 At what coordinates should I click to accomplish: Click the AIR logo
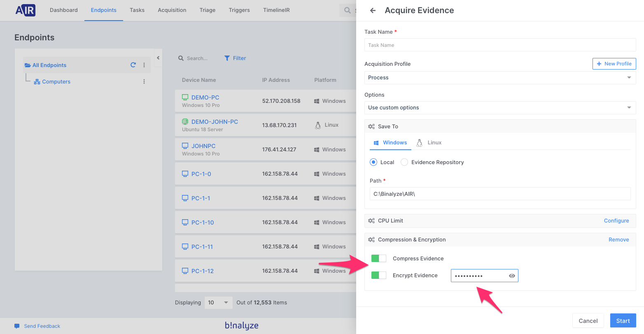[26, 10]
